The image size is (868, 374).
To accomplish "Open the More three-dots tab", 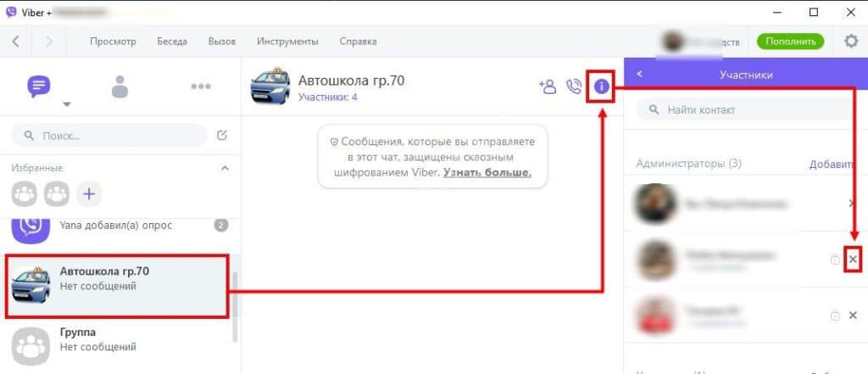I will (200, 87).
